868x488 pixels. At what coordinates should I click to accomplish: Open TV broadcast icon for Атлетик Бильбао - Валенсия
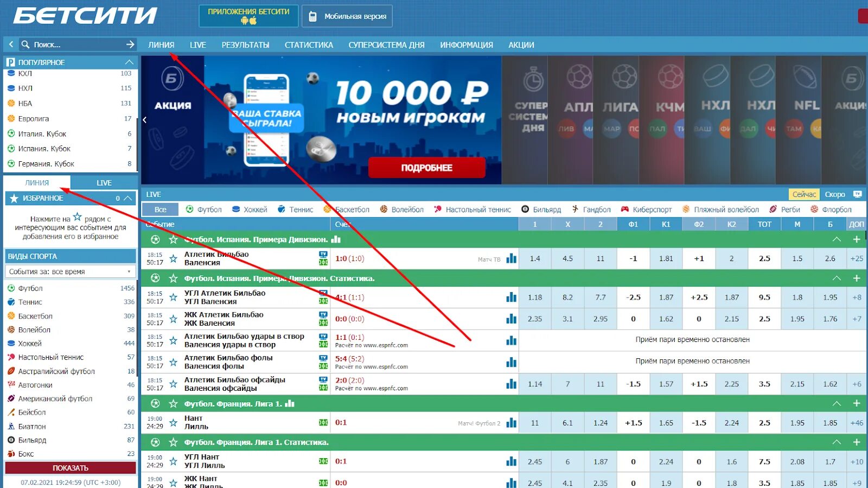(x=323, y=254)
